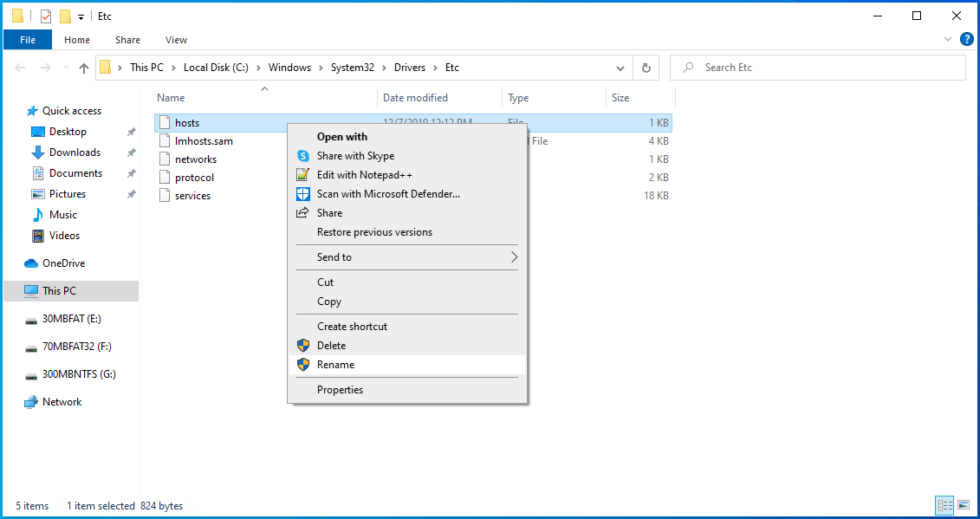
Task: Open the File menu button
Action: [28, 40]
